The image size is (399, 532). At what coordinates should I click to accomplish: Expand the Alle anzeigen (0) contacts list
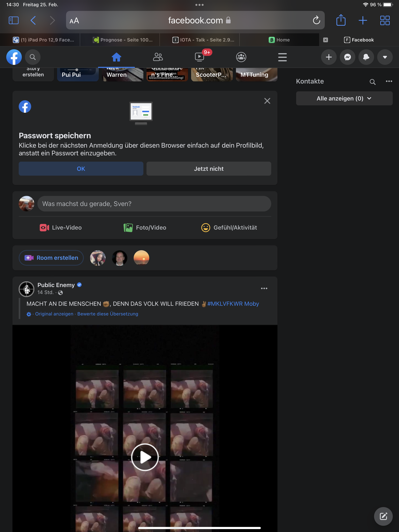point(344,98)
